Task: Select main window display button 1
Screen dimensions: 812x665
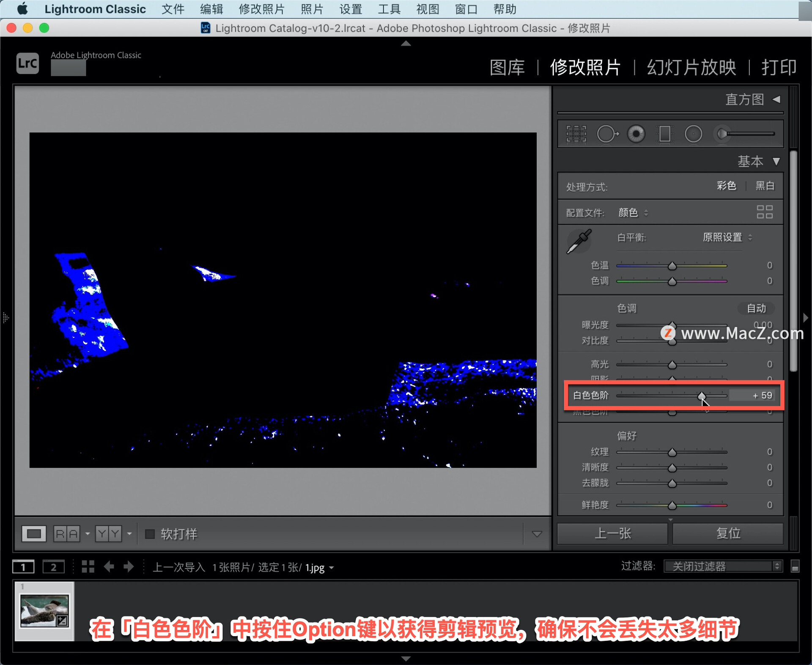Action: coord(23,566)
